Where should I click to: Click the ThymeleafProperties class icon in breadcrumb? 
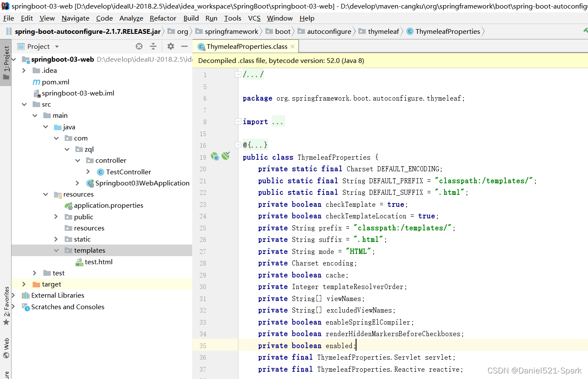coord(410,31)
